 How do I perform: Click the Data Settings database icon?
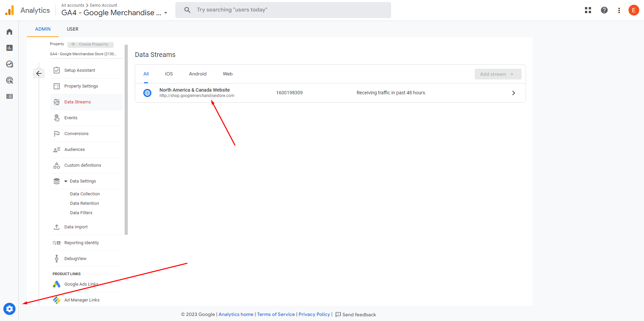(x=57, y=181)
